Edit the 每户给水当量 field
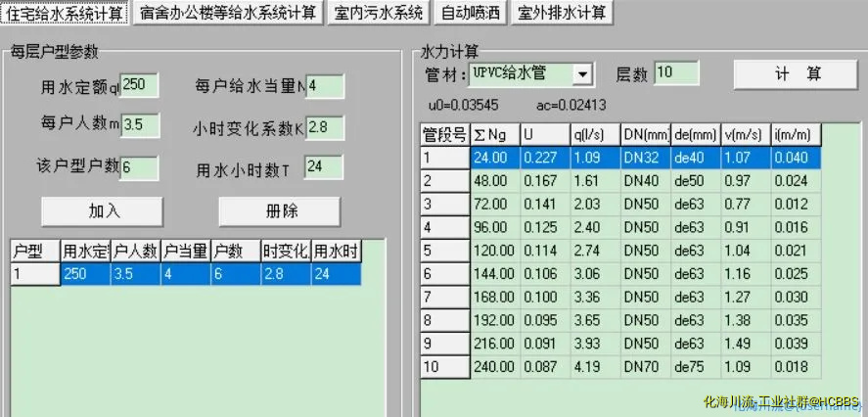The image size is (868, 417). tap(325, 86)
